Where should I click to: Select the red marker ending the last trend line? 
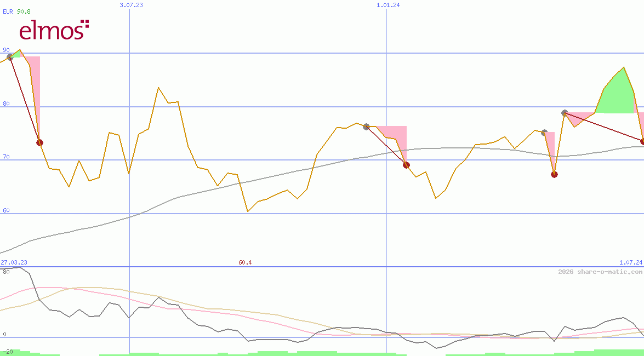pos(642,141)
